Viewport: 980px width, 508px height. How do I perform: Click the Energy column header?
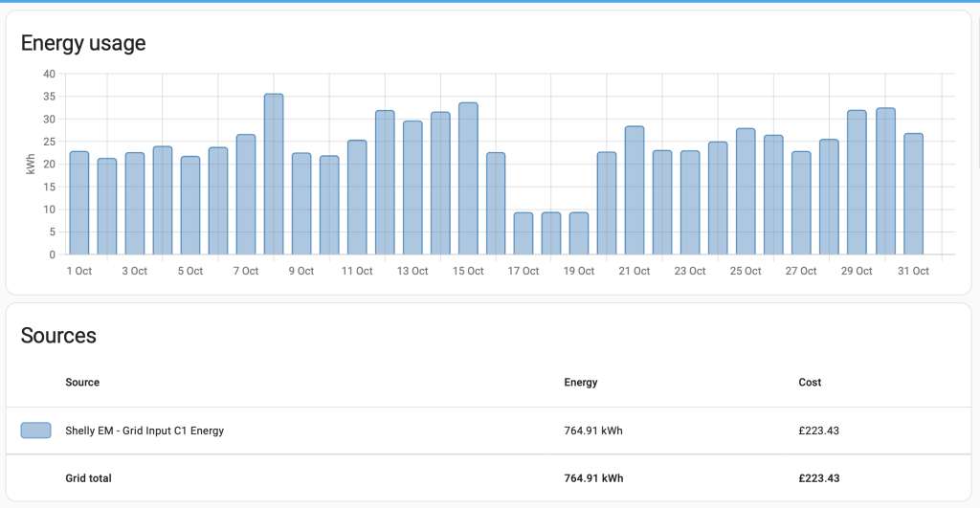pyautogui.click(x=581, y=383)
